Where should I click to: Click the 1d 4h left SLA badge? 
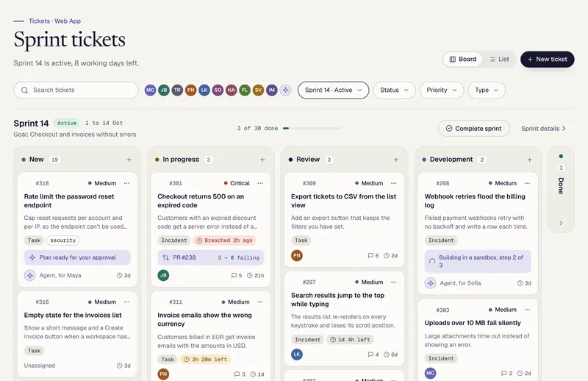click(351, 339)
